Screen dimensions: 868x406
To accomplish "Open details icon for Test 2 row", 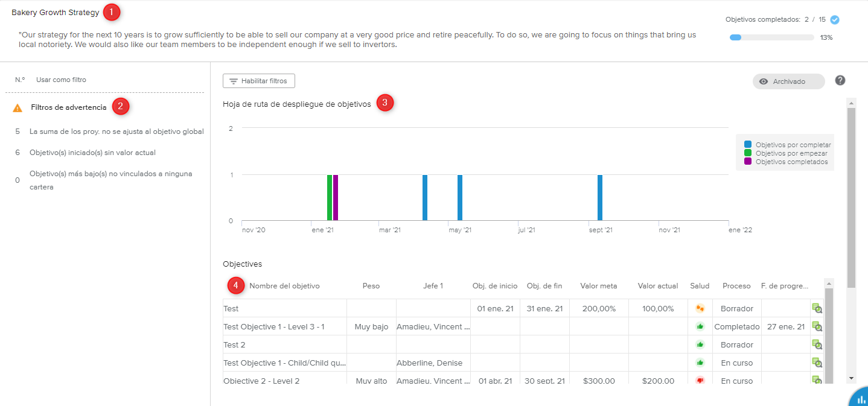I will click(817, 344).
